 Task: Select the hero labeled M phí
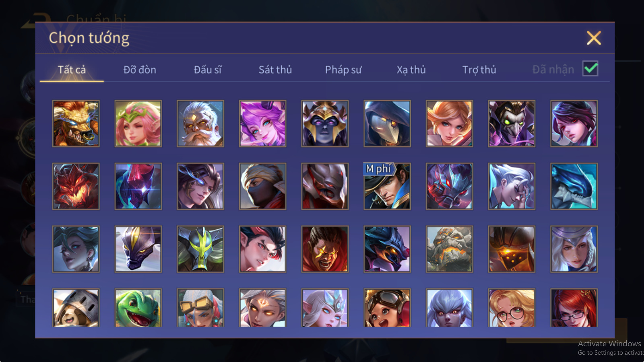[x=387, y=186]
